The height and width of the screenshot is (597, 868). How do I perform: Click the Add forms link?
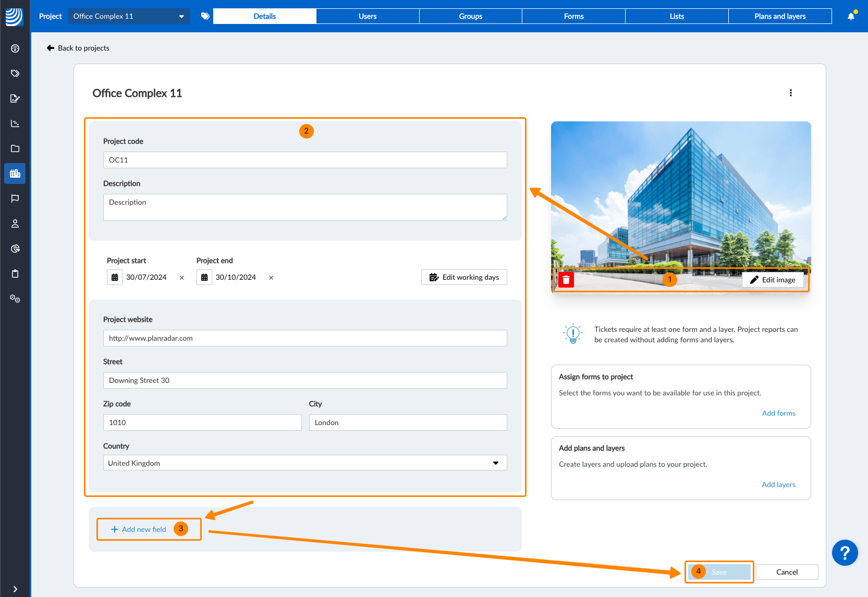[778, 413]
